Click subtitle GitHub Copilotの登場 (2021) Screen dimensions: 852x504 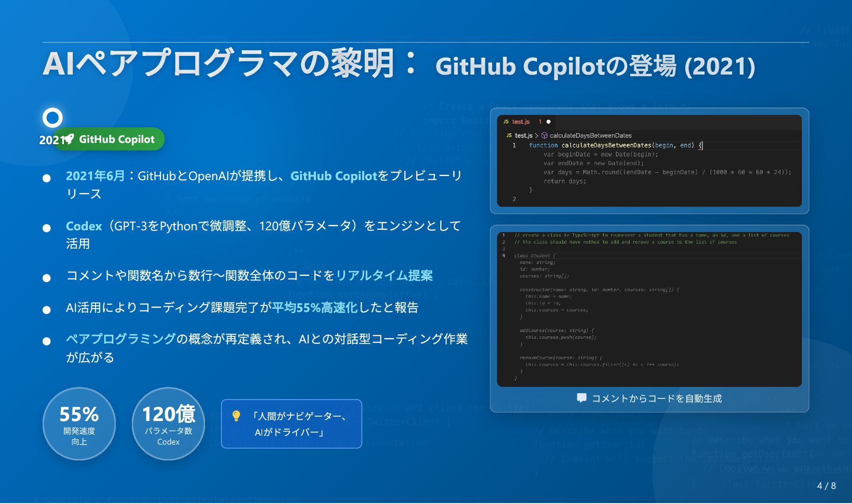pyautogui.click(x=595, y=66)
